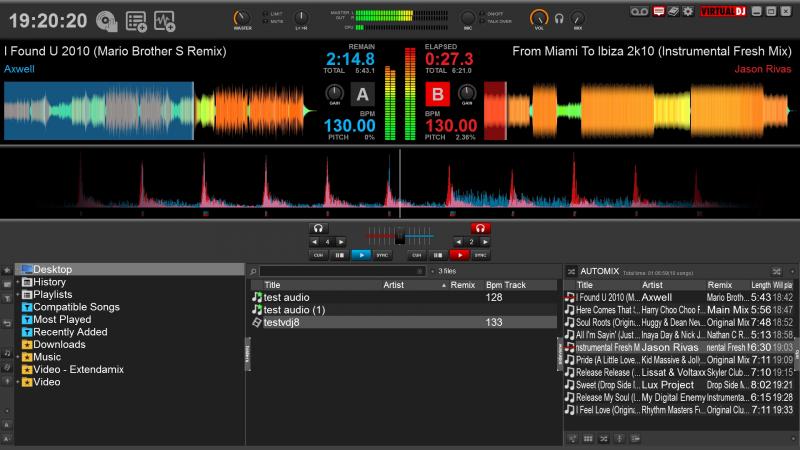Click the file browser search field
Viewport: 800px width, 450px height.
[340, 271]
